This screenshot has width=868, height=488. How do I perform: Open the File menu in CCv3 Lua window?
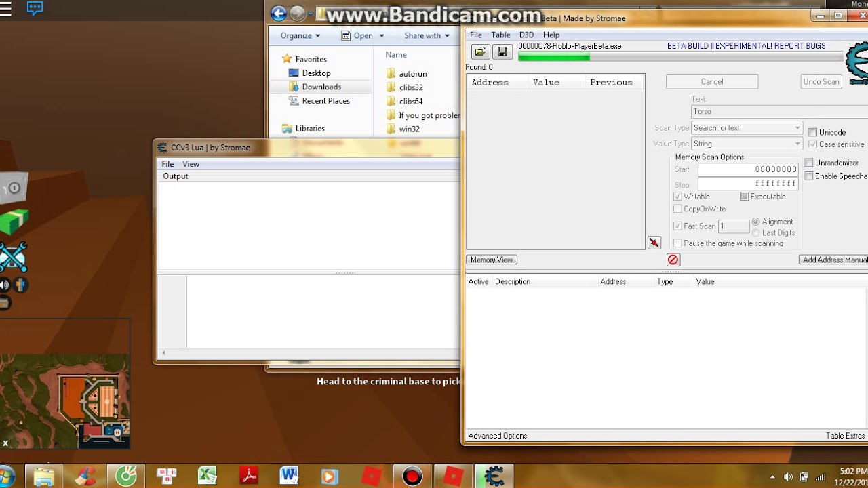[167, 164]
